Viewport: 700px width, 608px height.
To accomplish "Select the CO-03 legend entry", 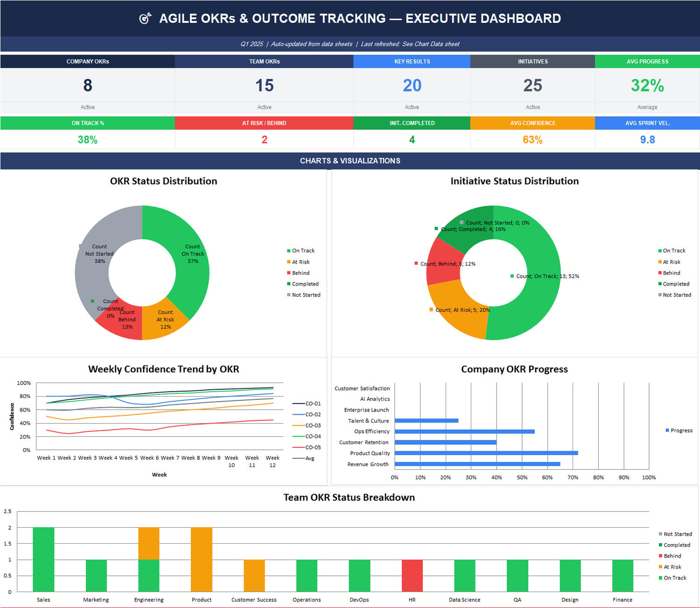I will (x=307, y=426).
